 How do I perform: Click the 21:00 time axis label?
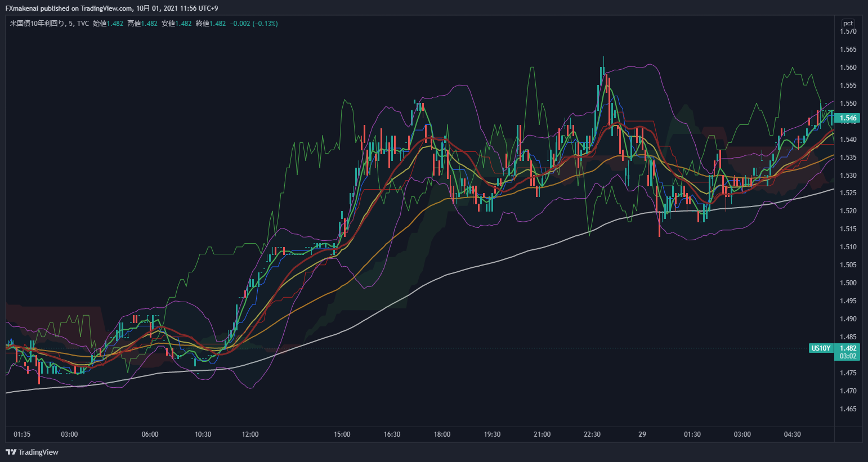[542, 434]
